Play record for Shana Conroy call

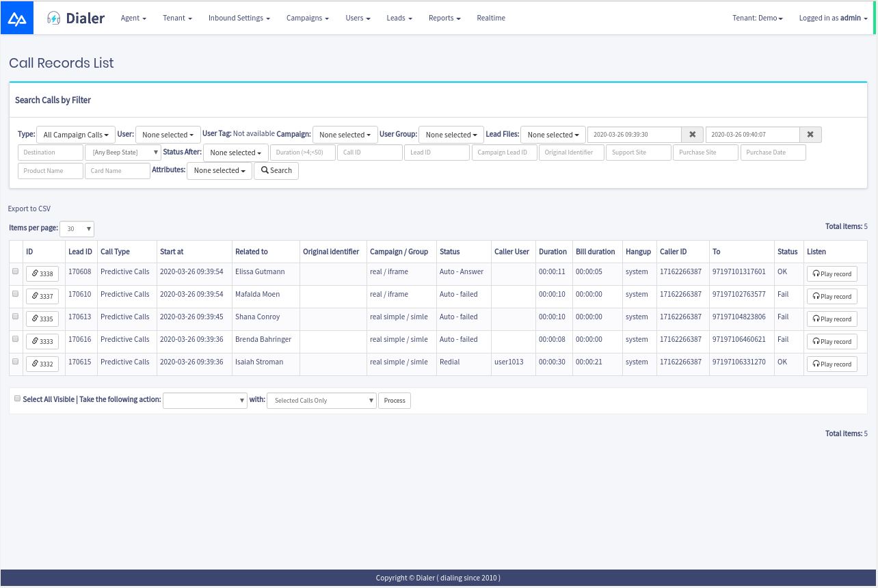tap(832, 319)
